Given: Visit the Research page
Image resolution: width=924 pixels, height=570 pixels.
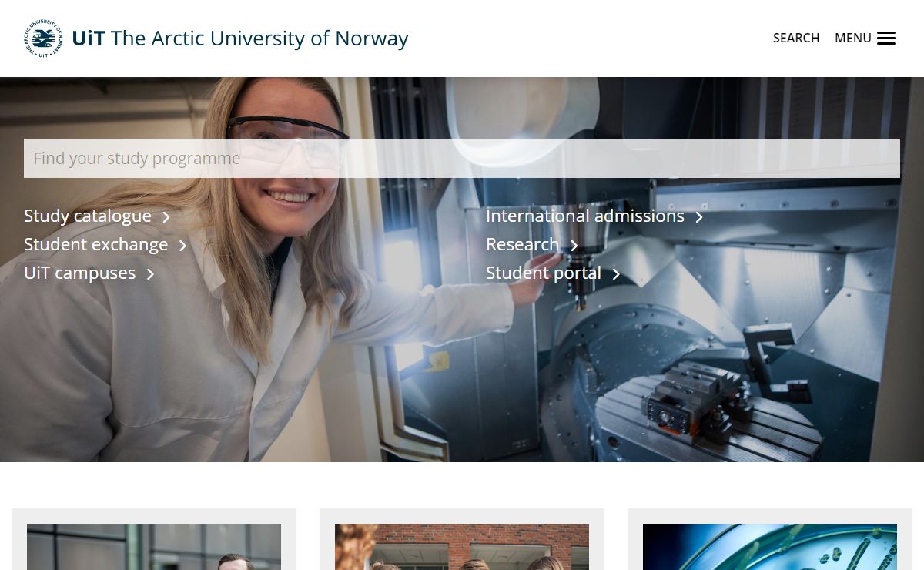Looking at the screenshot, I should [x=522, y=244].
